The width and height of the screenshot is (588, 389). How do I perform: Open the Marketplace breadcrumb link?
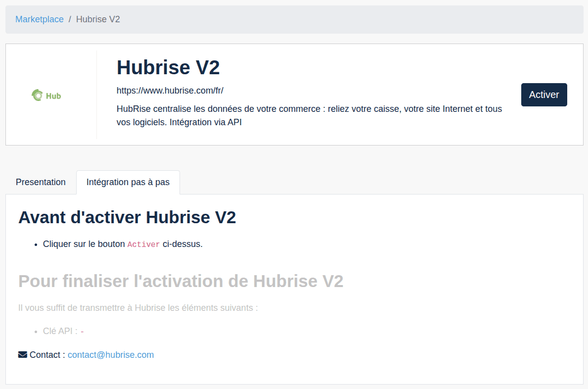click(x=40, y=19)
